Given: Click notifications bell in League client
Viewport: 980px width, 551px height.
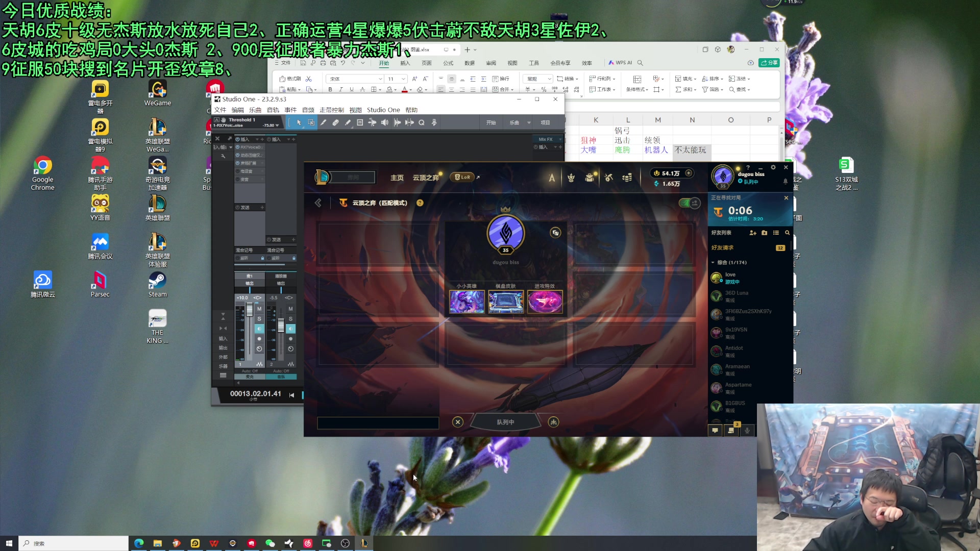Looking at the screenshot, I should [x=785, y=182].
